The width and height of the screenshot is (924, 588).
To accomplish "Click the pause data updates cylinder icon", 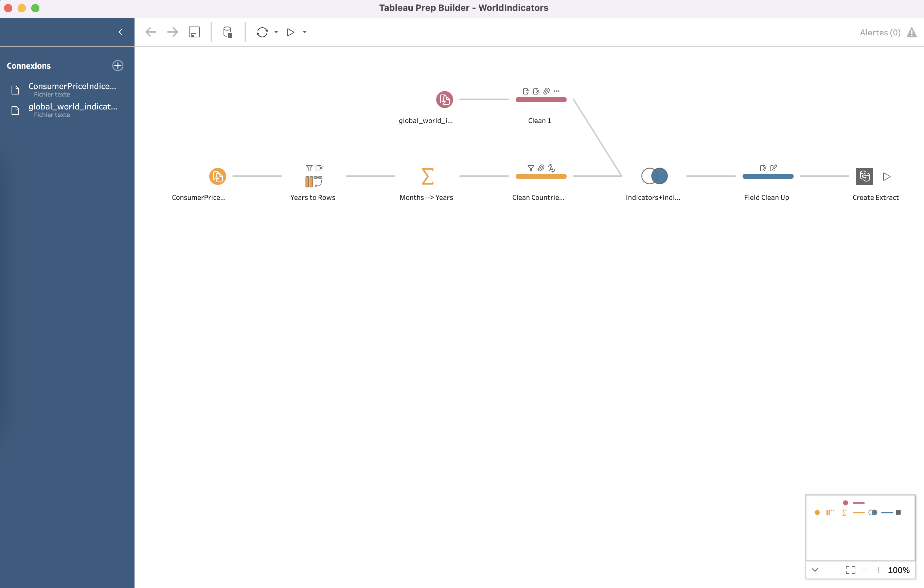I will [x=228, y=32].
